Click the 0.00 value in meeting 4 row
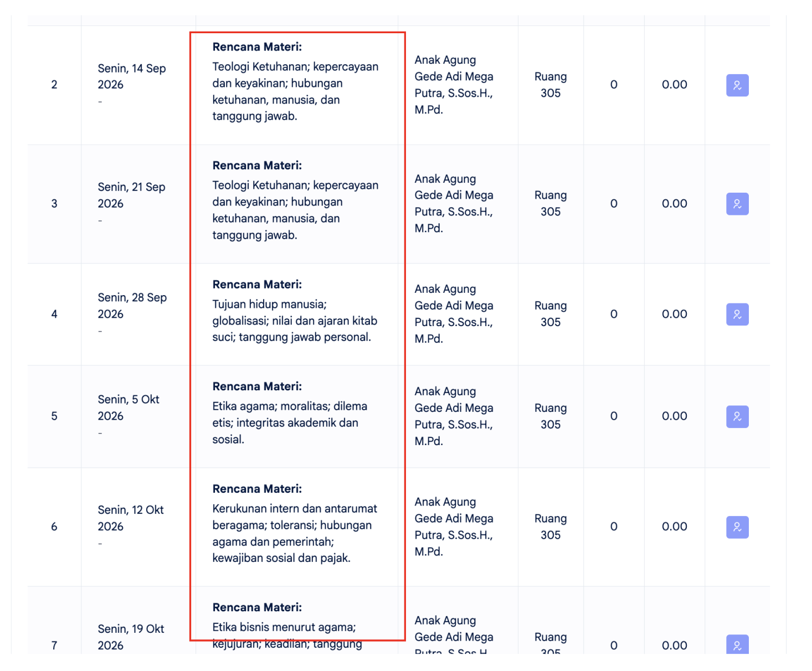The height and width of the screenshot is (671, 812). point(675,314)
